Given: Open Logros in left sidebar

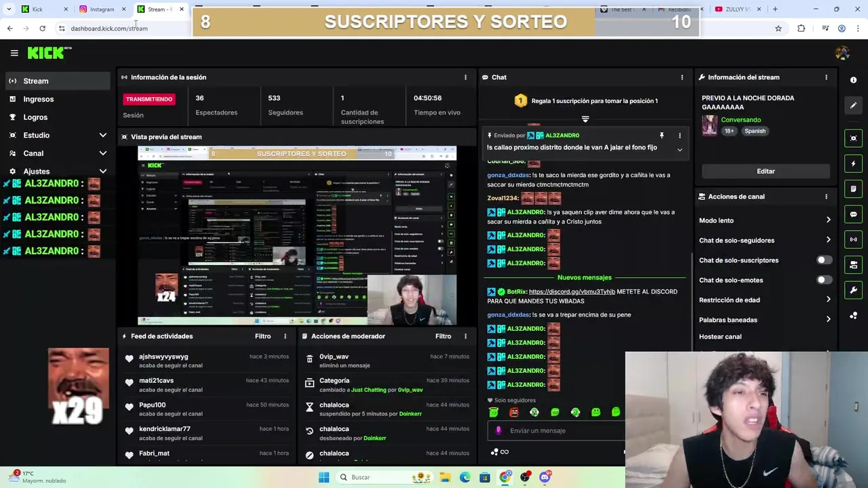Looking at the screenshot, I should click(58, 117).
